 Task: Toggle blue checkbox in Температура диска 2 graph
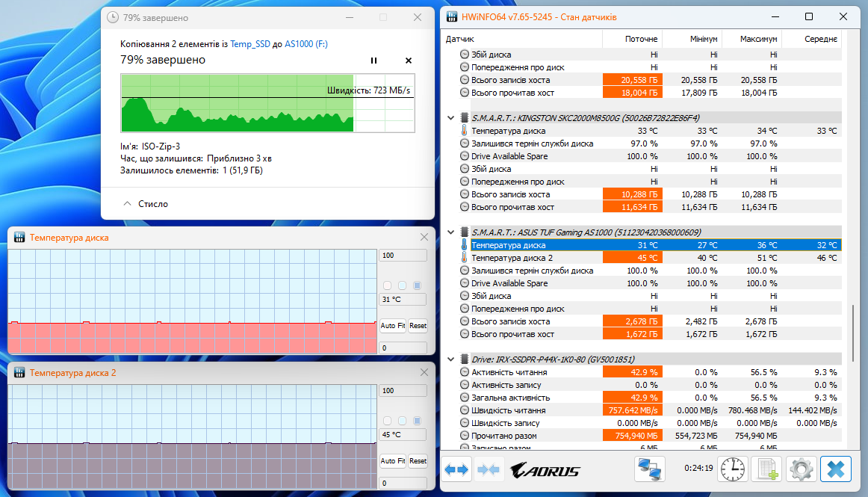coord(418,421)
